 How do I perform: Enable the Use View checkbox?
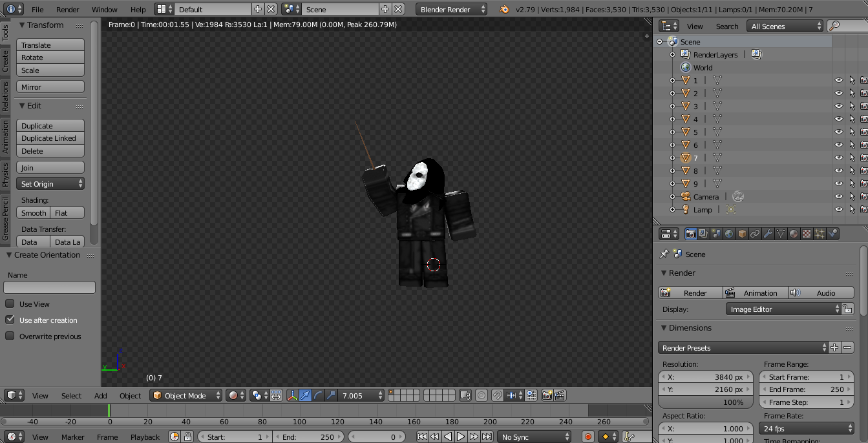pyautogui.click(x=10, y=304)
